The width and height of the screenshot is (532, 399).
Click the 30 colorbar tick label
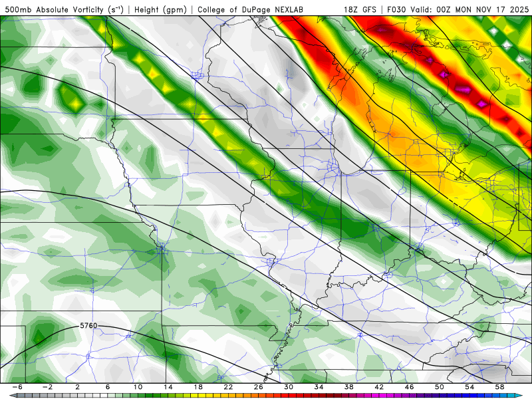point(289,387)
